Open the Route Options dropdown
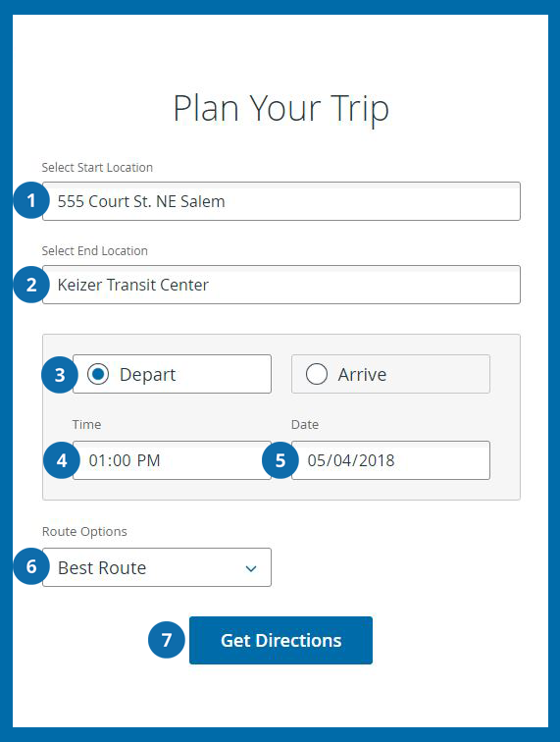This screenshot has height=742, width=560. point(157,567)
